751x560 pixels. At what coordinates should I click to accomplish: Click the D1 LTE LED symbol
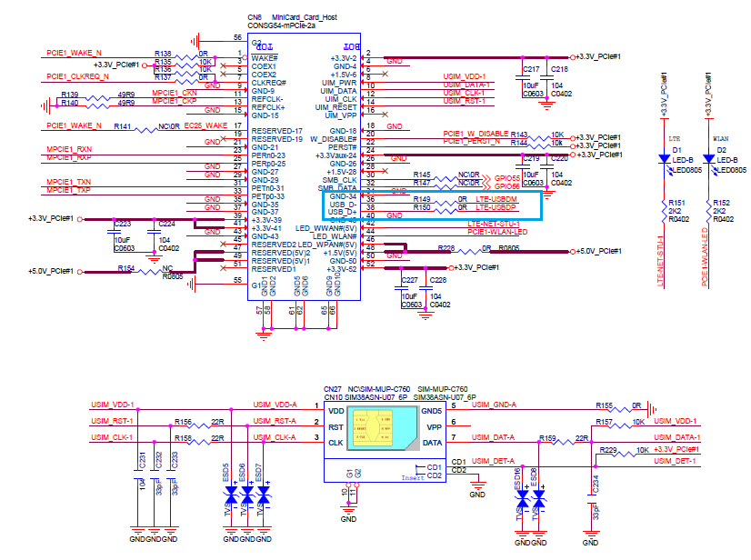666,159
